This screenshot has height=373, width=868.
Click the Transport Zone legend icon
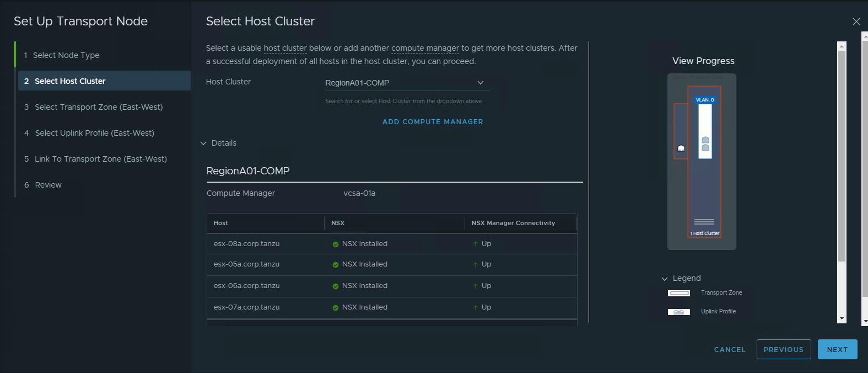pyautogui.click(x=678, y=293)
